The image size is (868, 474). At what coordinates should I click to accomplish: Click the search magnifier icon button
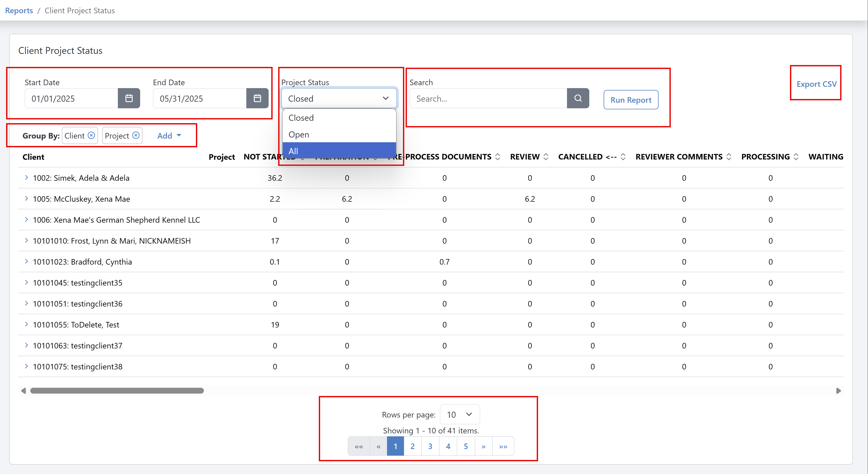point(578,98)
